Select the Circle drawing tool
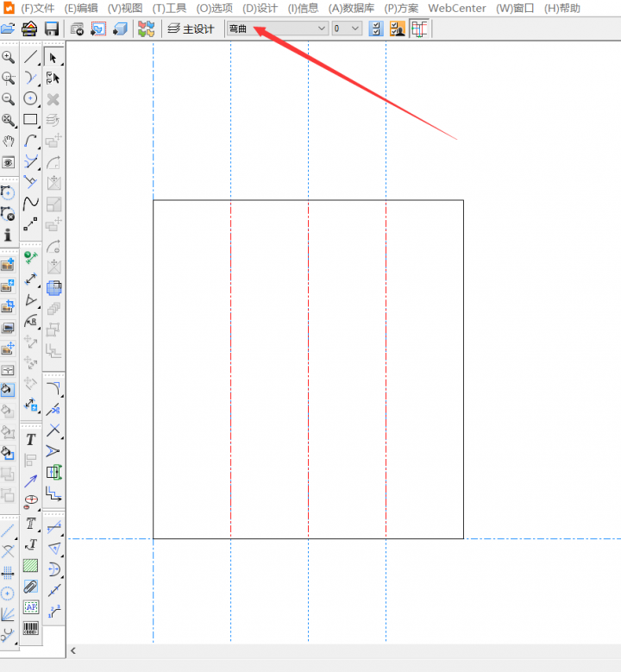 31,98
